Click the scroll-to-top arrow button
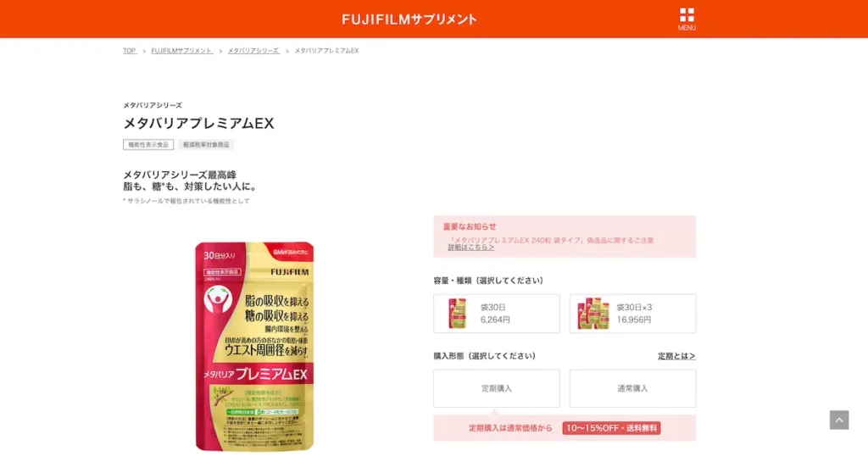Image resolution: width=868 pixels, height=462 pixels. (x=838, y=420)
